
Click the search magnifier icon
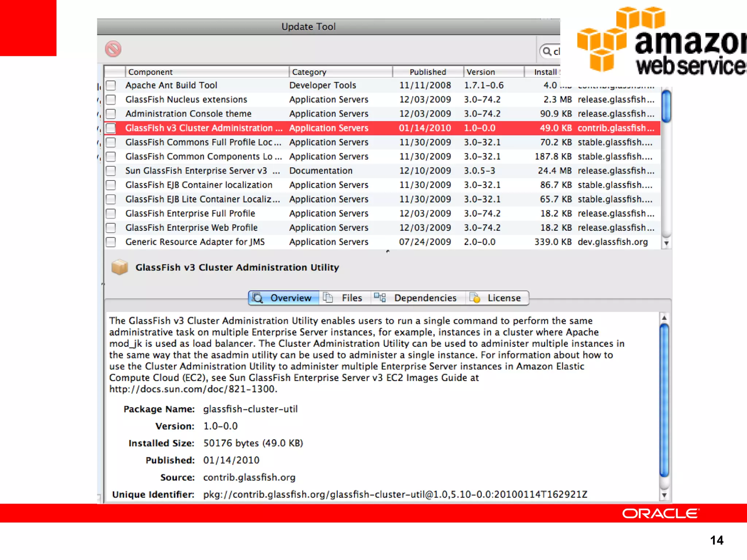point(547,51)
